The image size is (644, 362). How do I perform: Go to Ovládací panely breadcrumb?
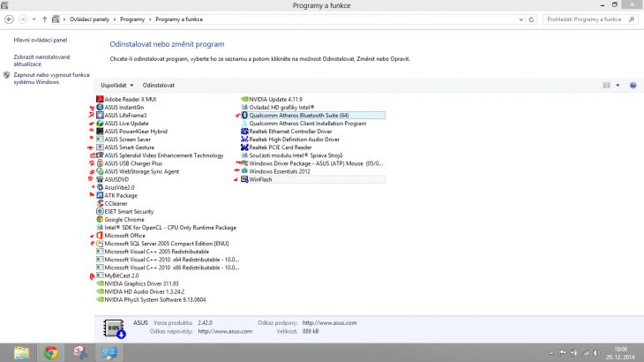click(89, 19)
